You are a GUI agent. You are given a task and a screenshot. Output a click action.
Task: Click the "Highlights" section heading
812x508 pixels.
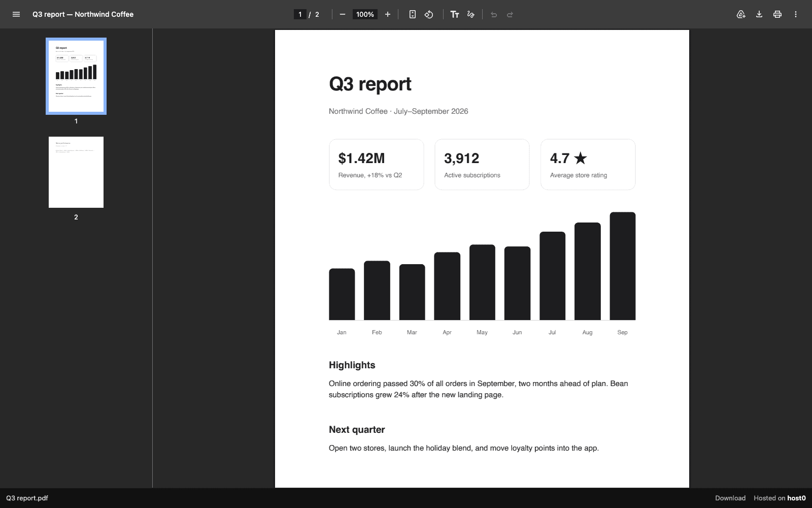[x=352, y=365]
